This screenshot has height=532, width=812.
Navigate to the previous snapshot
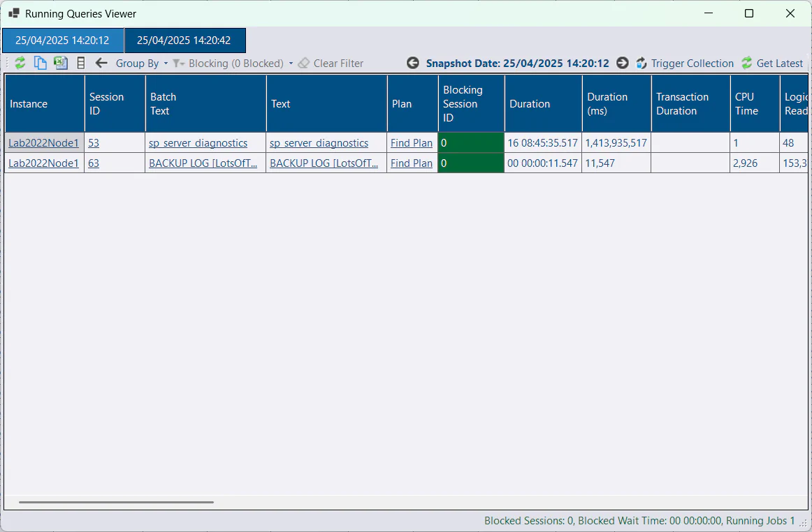(x=413, y=63)
